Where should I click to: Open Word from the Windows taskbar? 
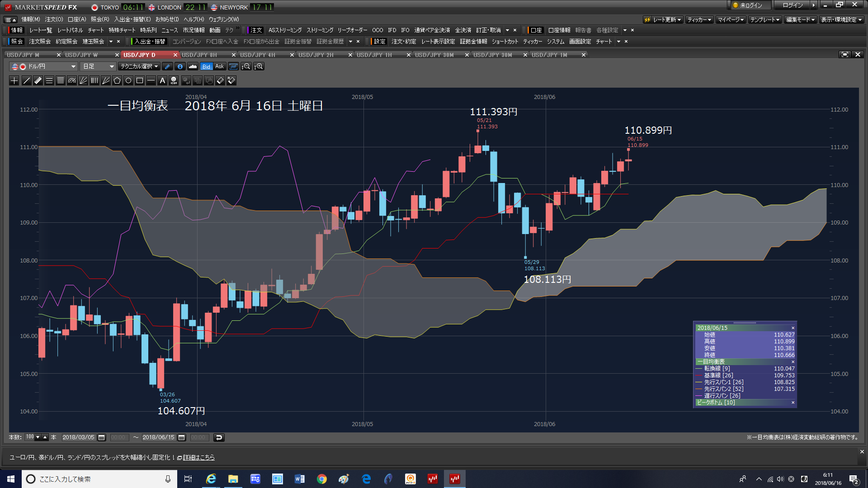[x=300, y=479]
